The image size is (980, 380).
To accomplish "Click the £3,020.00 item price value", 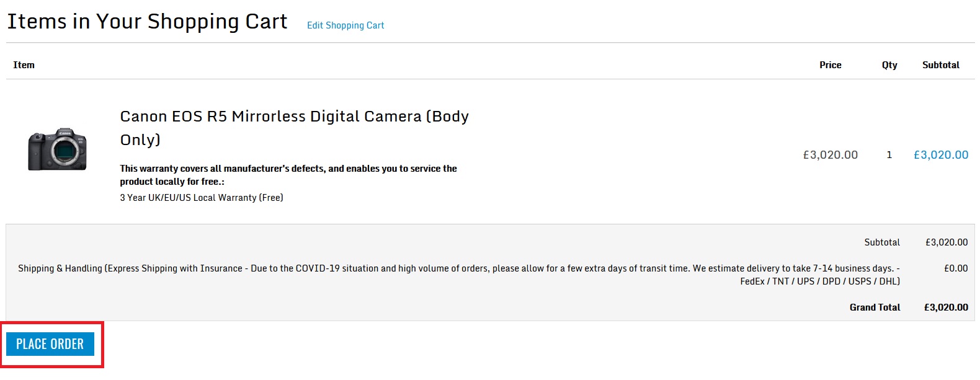I will pyautogui.click(x=830, y=155).
